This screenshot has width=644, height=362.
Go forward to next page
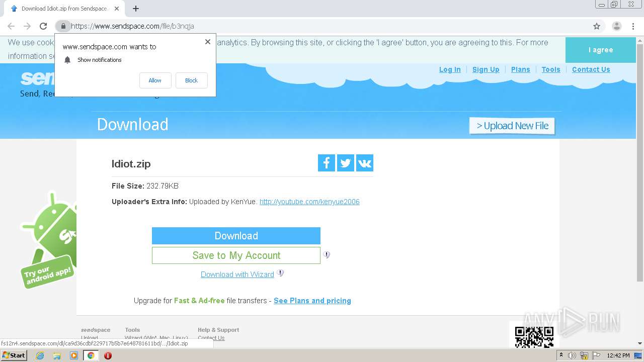click(27, 26)
